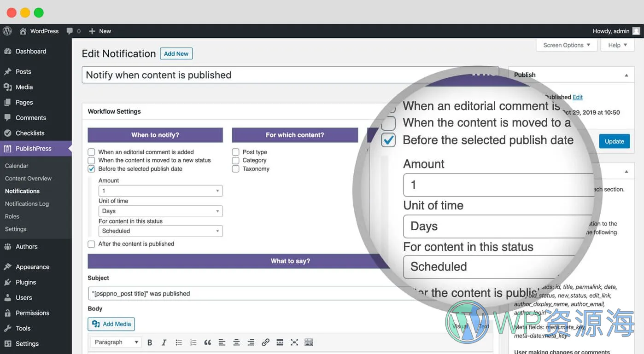Click the macOS yellow minimize button
Screen dimensions: 644x354
pos(25,13)
